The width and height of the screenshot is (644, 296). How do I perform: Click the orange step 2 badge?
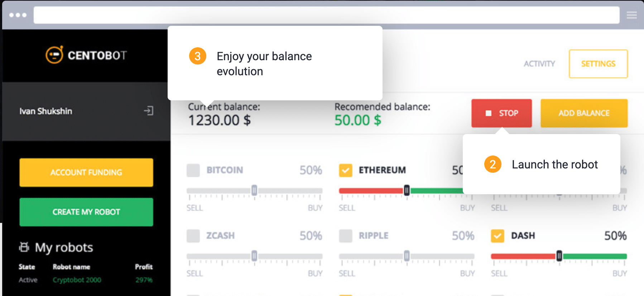coord(492,164)
